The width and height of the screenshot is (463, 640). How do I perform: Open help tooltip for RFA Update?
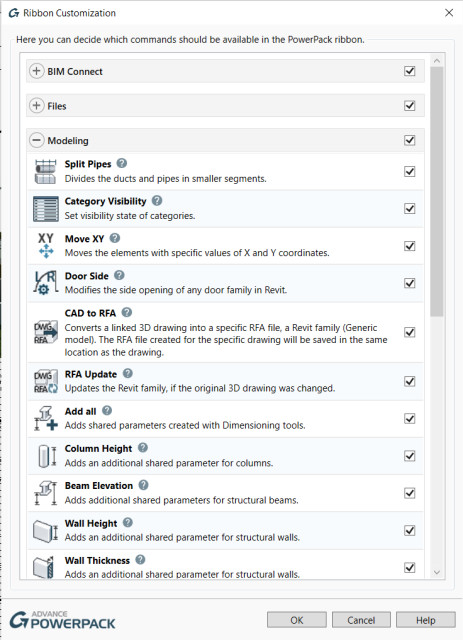pyautogui.click(x=128, y=373)
